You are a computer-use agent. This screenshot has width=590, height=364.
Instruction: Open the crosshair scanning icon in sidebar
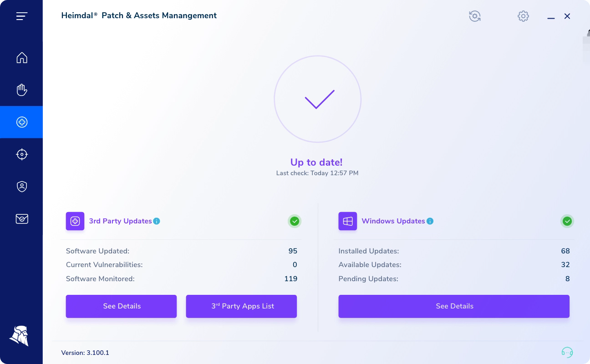point(21,154)
